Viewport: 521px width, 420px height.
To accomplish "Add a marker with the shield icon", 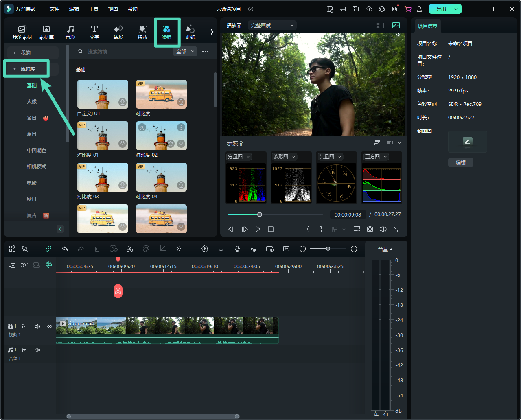I will pyautogui.click(x=221, y=249).
